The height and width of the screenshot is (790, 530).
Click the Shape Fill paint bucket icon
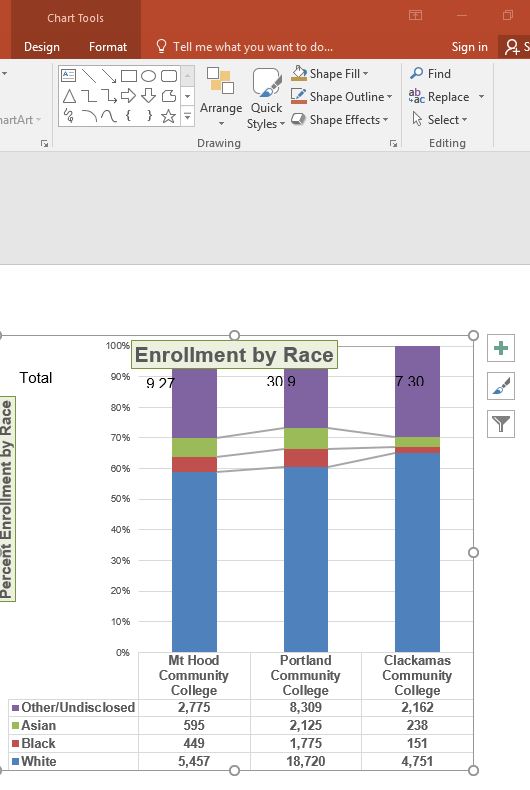(299, 74)
